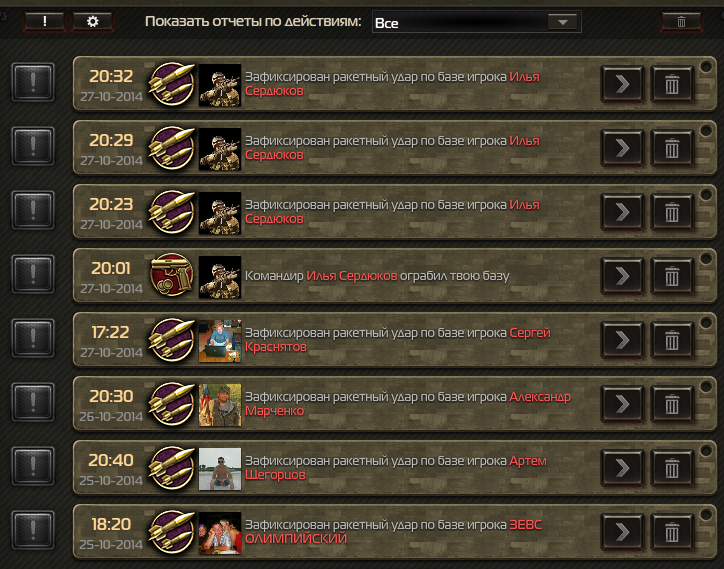Click Артем Шегорцов's avatar thumbnail
The image size is (724, 569).
(x=220, y=469)
